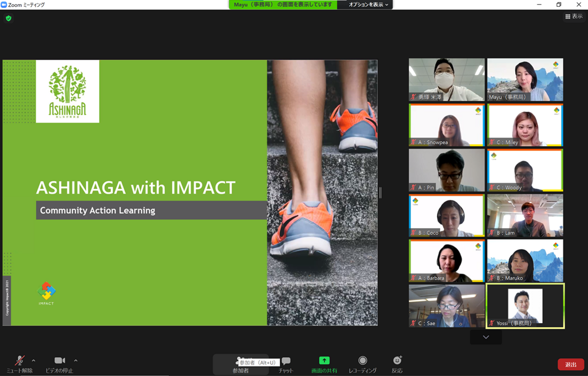Select the B : Maruko video tile
Image resolution: width=588 pixels, height=376 pixels.
pyautogui.click(x=525, y=261)
